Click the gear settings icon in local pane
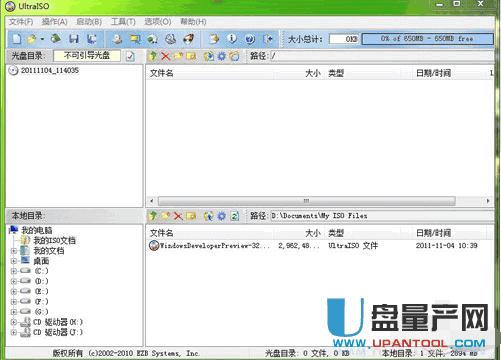This screenshot has height=360, width=501. pos(222,216)
